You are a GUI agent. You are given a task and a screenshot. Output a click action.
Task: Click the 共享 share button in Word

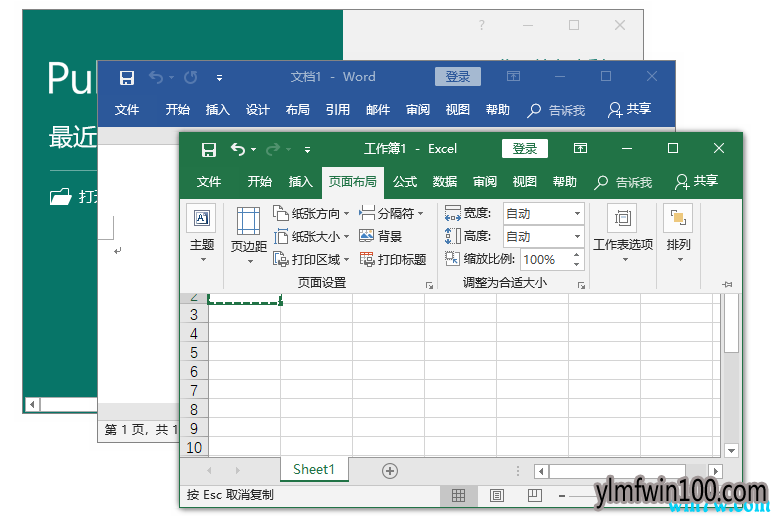(x=630, y=109)
